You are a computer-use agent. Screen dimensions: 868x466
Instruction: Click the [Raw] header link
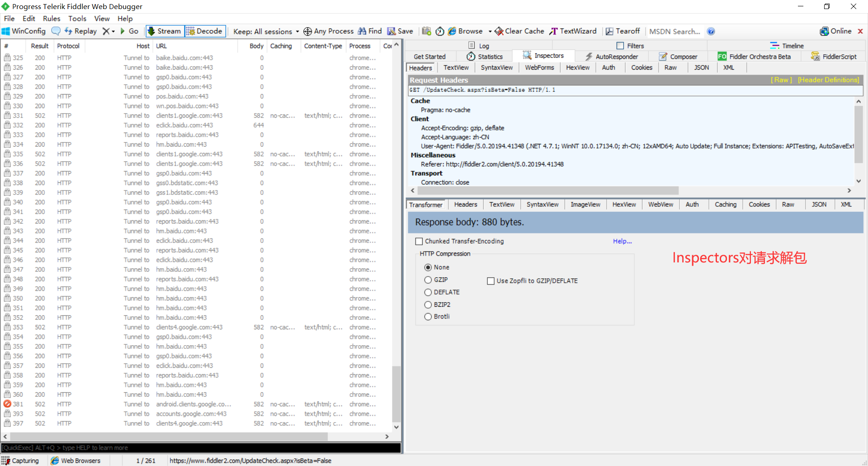point(781,80)
